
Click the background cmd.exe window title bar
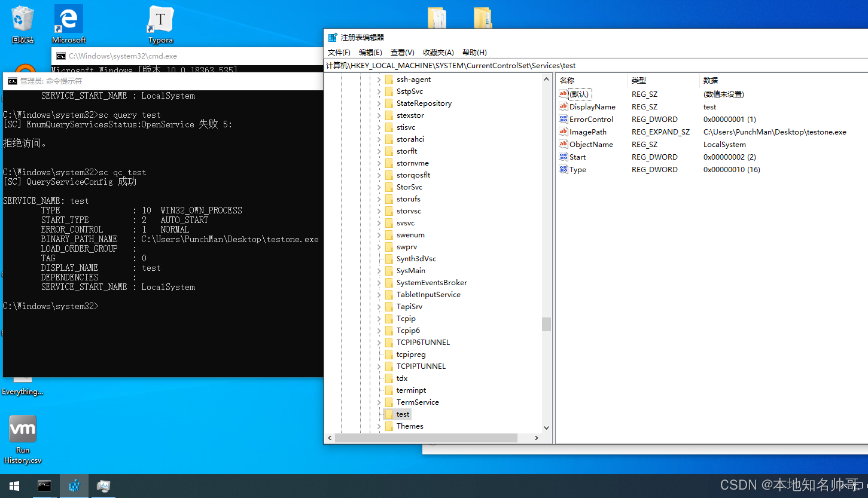pos(187,56)
